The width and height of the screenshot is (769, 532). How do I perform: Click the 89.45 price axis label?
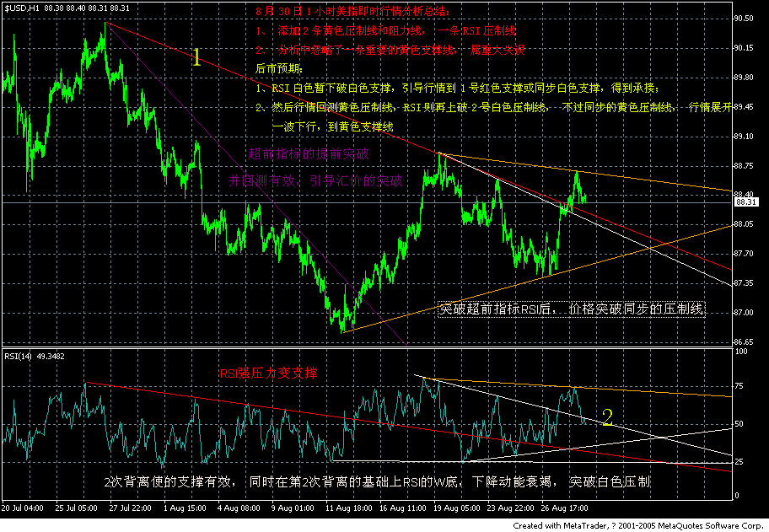tap(743, 106)
